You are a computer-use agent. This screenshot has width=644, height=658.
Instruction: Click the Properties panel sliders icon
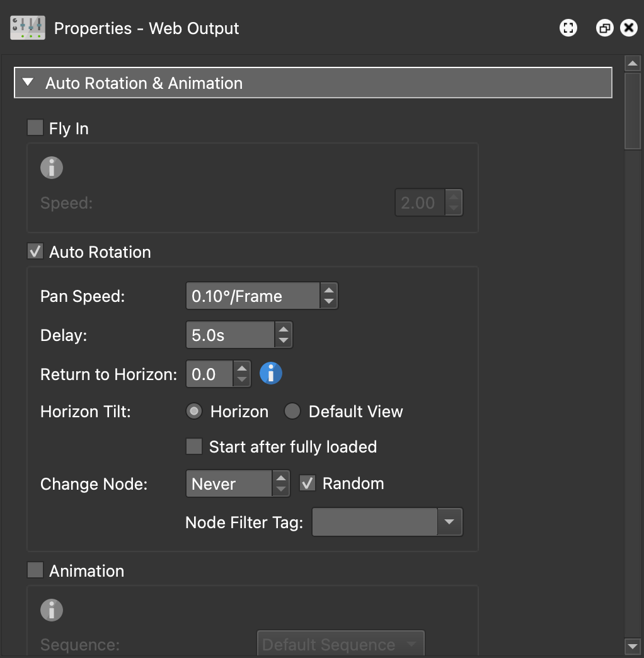28,28
